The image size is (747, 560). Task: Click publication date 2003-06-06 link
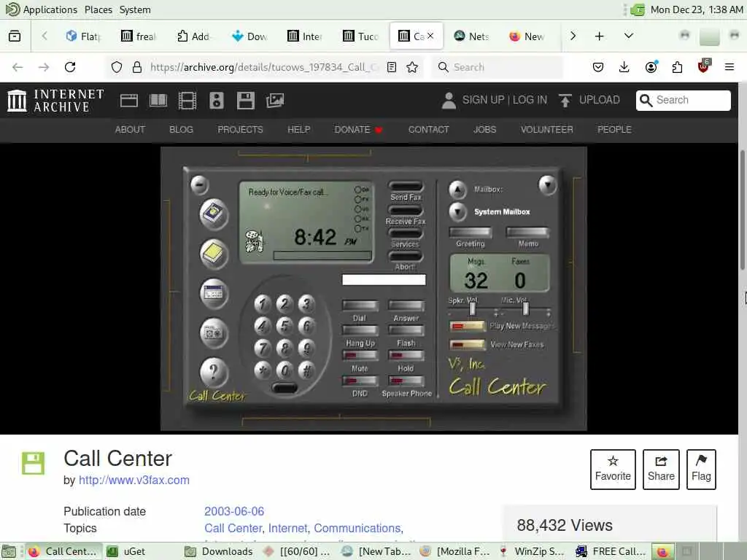click(234, 511)
